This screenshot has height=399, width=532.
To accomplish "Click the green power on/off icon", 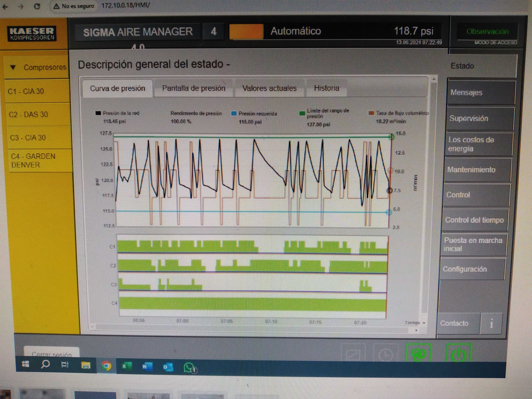I will (459, 353).
